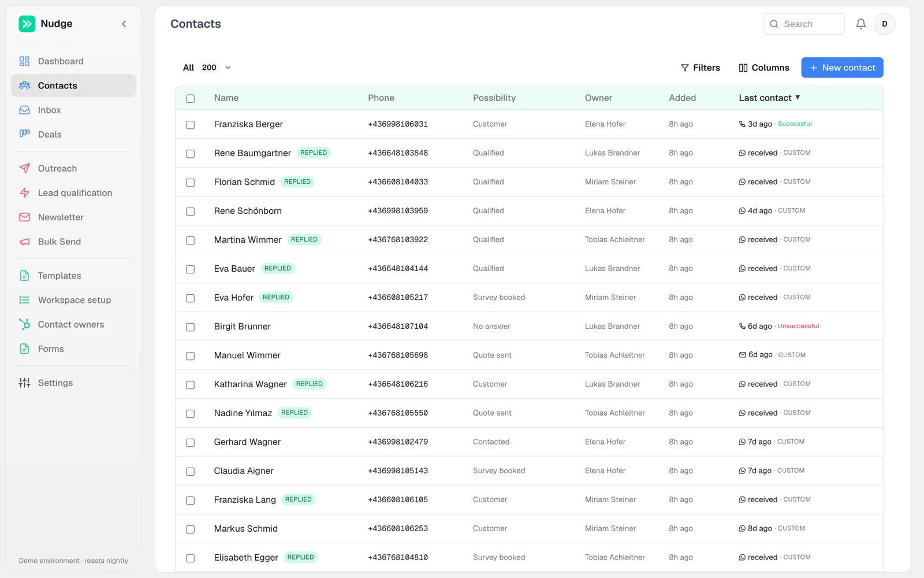Screen dimensions: 924x578
Task: Open the Filters button
Action: point(700,68)
